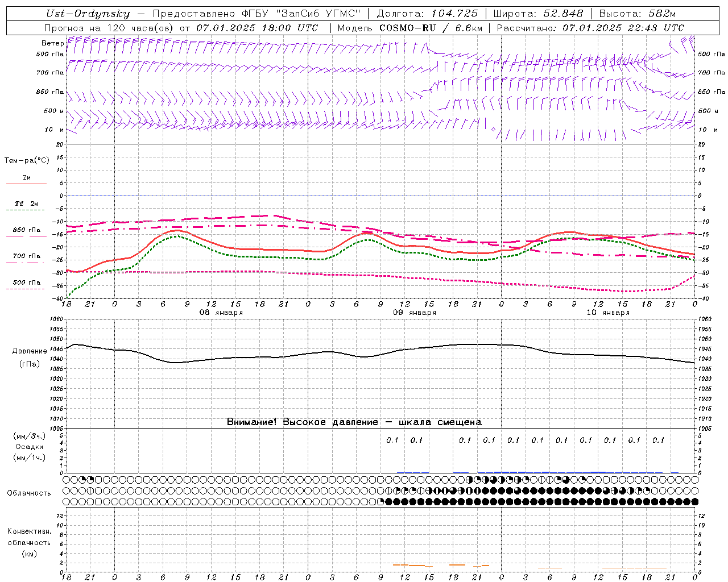728x582 pixels.
Task: Click the 'Внимание! Высокое давление' warning text
Action: pyautogui.click(x=303, y=422)
